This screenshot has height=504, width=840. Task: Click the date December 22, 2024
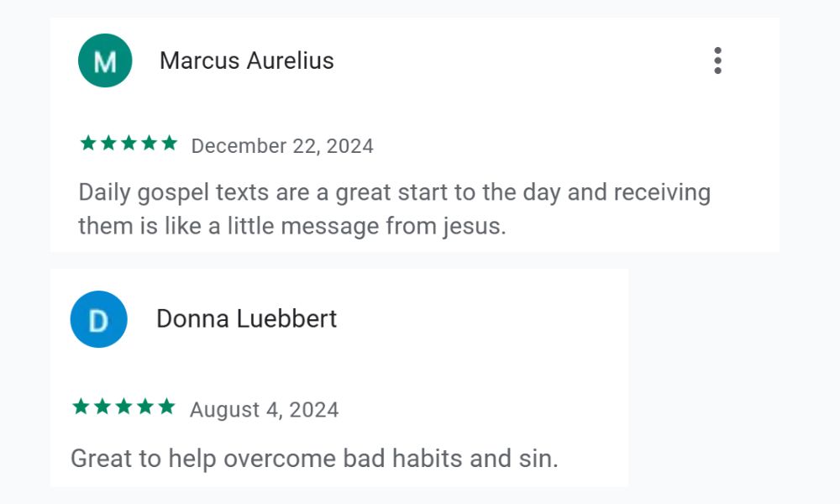coord(283,145)
